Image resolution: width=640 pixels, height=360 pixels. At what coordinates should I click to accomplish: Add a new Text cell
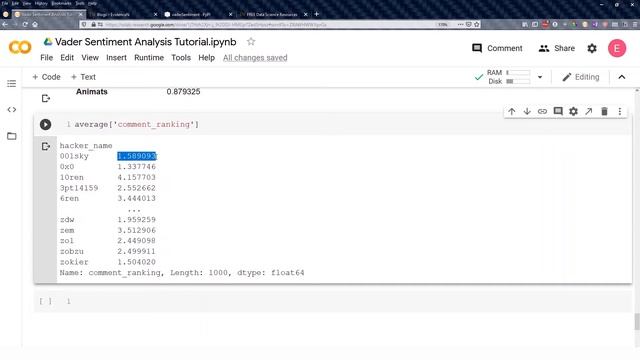click(x=83, y=77)
